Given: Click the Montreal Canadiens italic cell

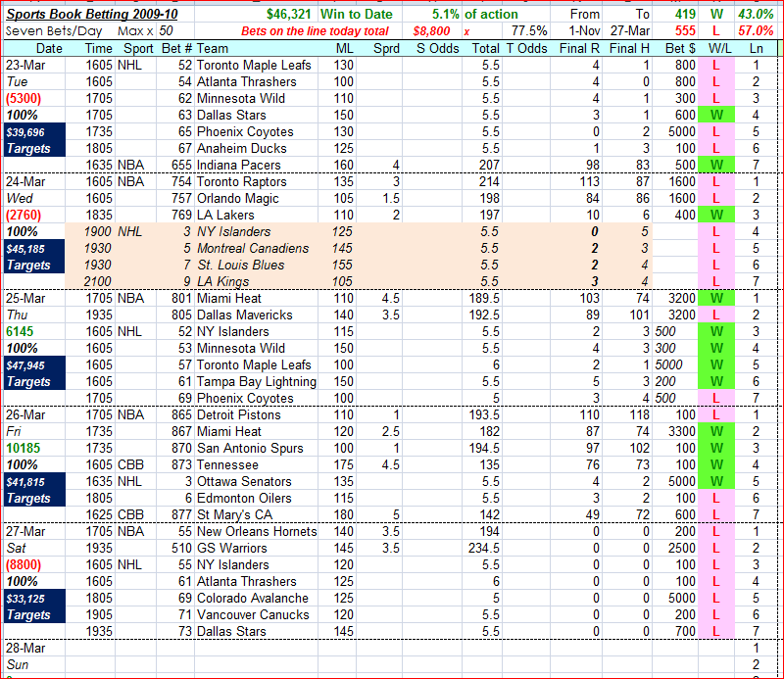Looking at the screenshot, I should 256,248.
